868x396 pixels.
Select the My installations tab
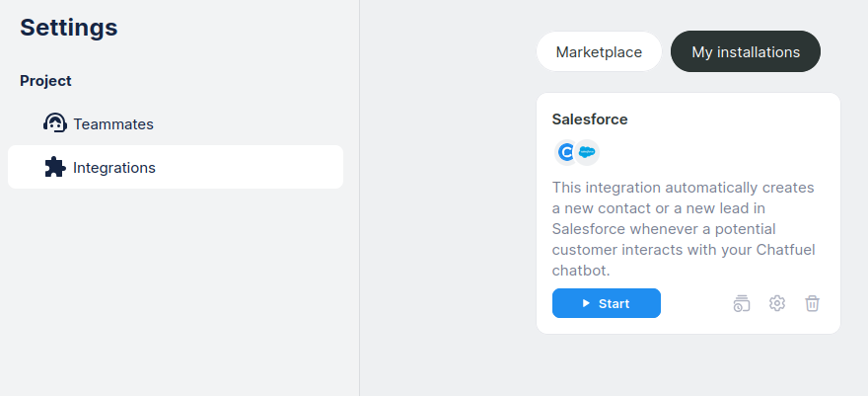[745, 51]
